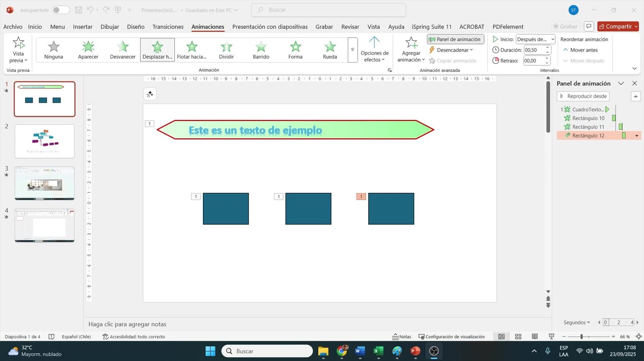Choose the Rueda animation effect
This screenshot has width=644, height=361.
pos(330,50)
